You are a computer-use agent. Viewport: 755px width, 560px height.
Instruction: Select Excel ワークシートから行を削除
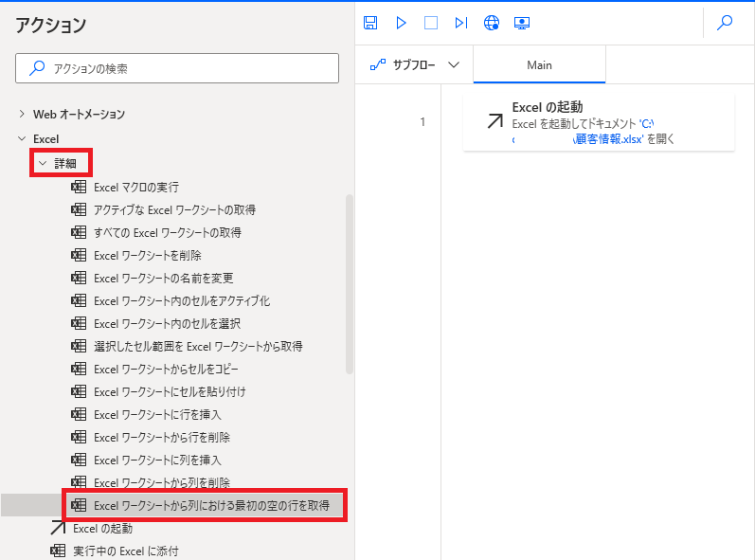click(162, 437)
